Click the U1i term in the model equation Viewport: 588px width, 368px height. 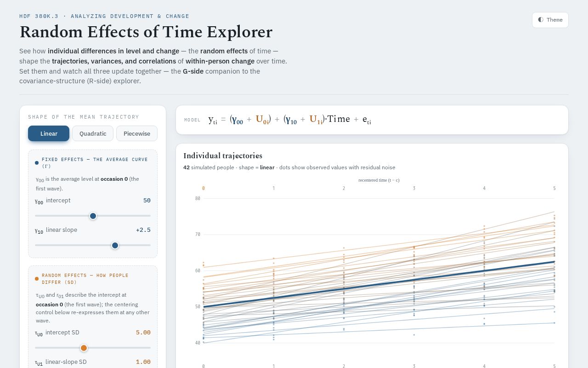tap(316, 120)
